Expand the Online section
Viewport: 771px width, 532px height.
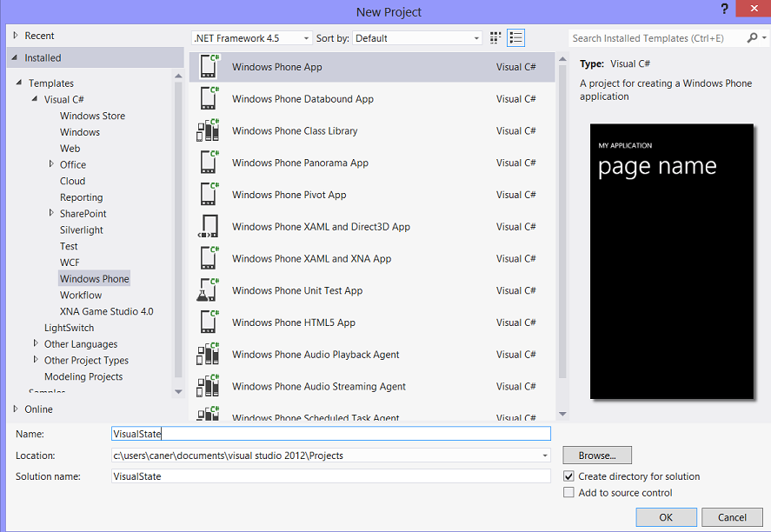click(x=16, y=409)
